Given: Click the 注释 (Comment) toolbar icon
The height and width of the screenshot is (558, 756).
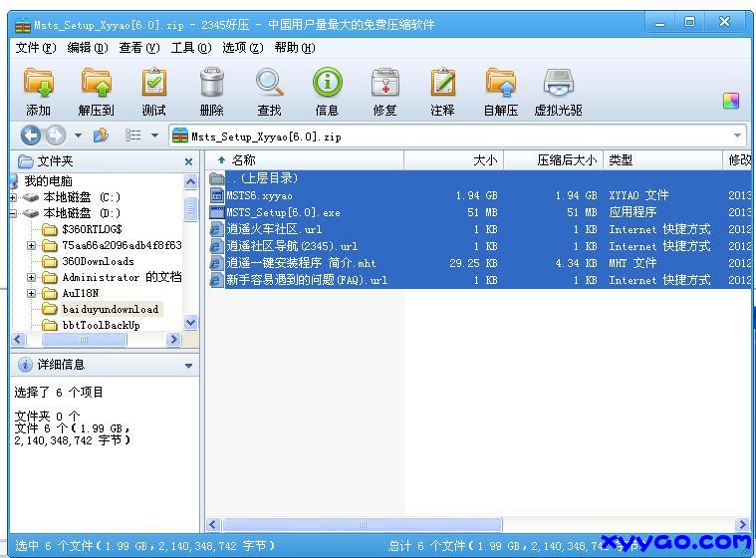Looking at the screenshot, I should coord(442,84).
